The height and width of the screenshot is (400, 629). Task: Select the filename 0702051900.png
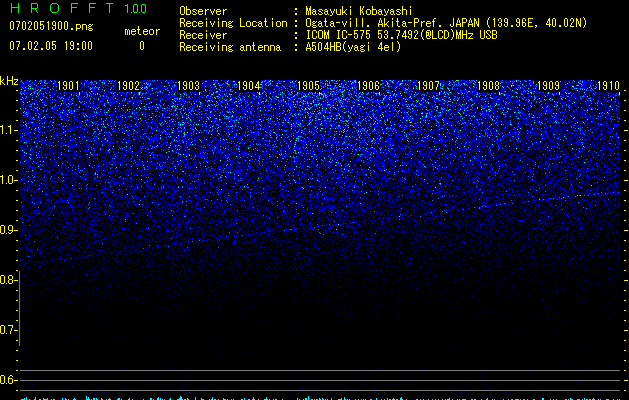pyautogui.click(x=51, y=26)
